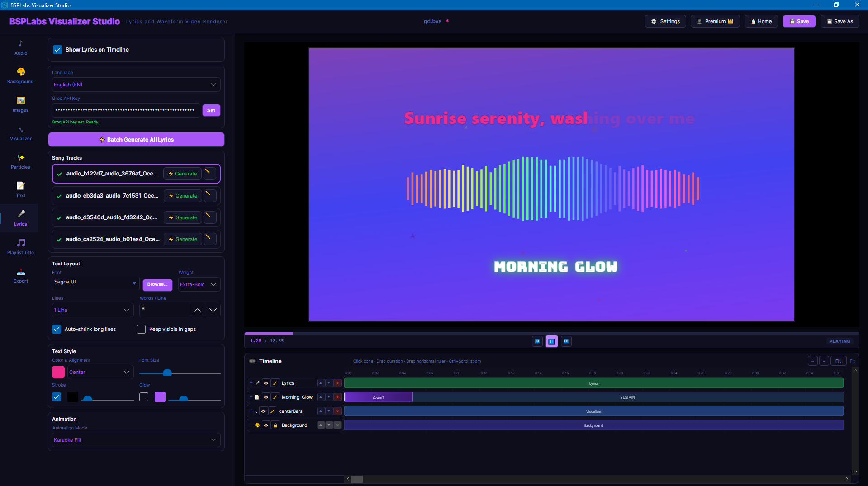Click Batch Generate All Lyrics
Image resolution: width=868 pixels, height=486 pixels.
(x=136, y=139)
